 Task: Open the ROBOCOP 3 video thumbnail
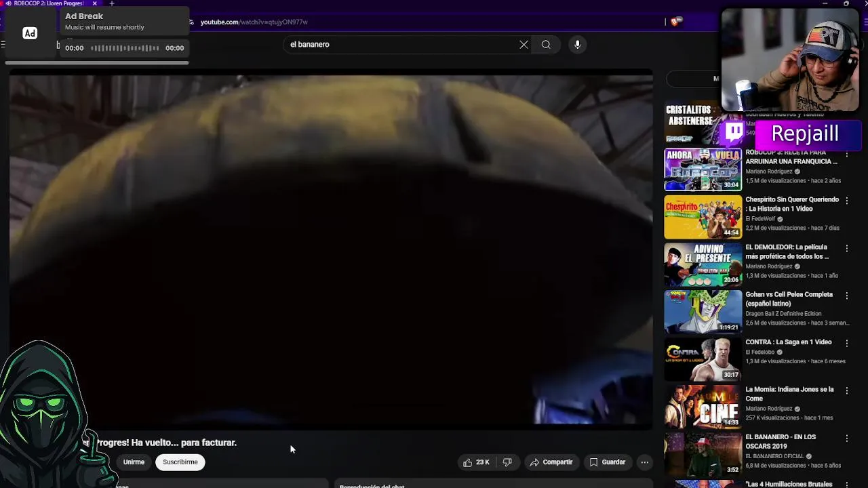pyautogui.click(x=703, y=169)
